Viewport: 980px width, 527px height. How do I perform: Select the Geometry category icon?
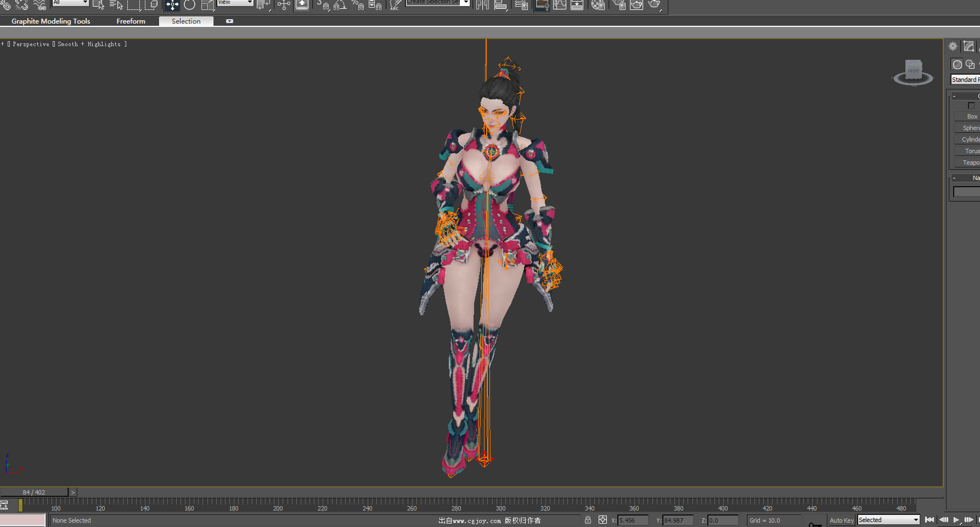coord(957,64)
